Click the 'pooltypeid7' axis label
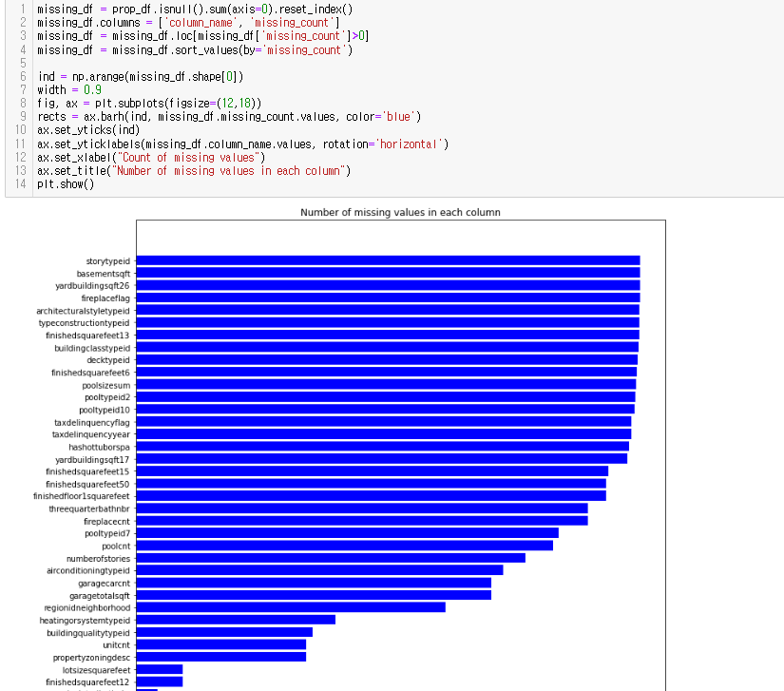The image size is (784, 691). (x=107, y=534)
